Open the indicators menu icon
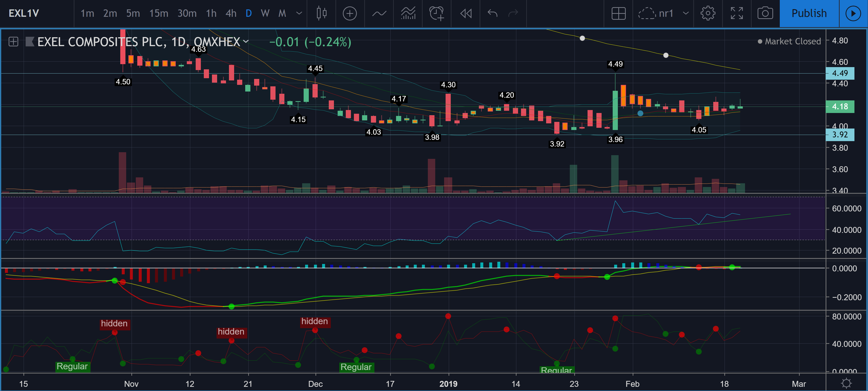Screen dimensions: 868x391 379,14
